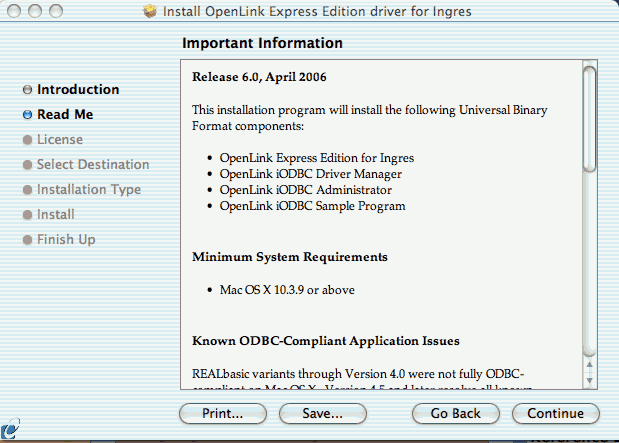Viewport: 619px width, 443px height.
Task: Click the zoom window button
Action: 56,11
